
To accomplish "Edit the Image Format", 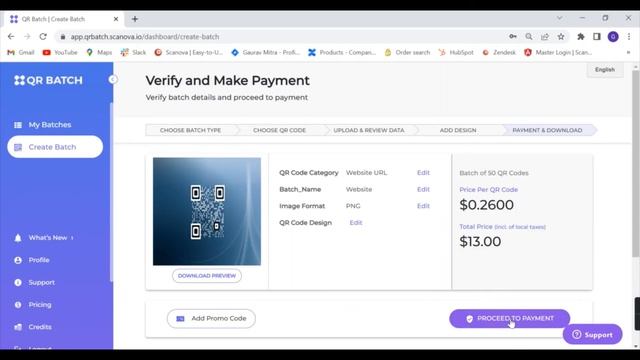I will (423, 206).
